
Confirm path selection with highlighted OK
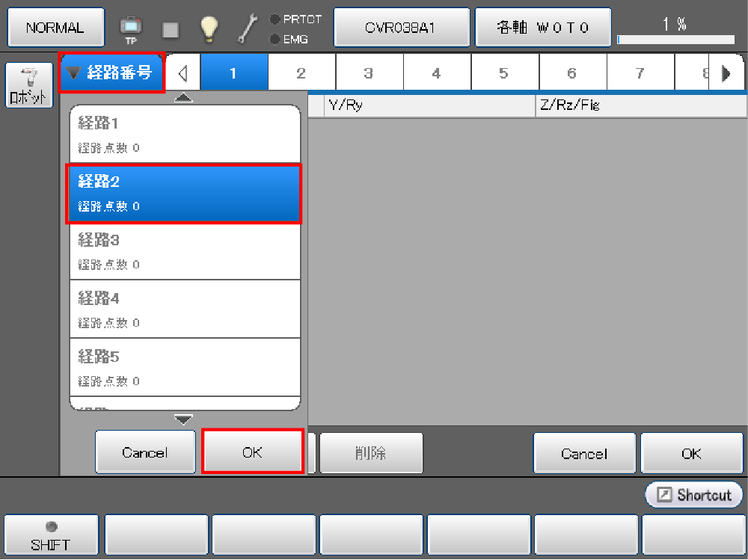pyautogui.click(x=252, y=452)
